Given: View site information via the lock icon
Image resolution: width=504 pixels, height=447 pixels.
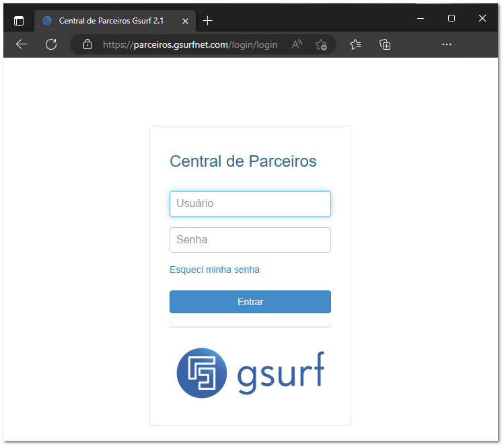Looking at the screenshot, I should coord(87,44).
